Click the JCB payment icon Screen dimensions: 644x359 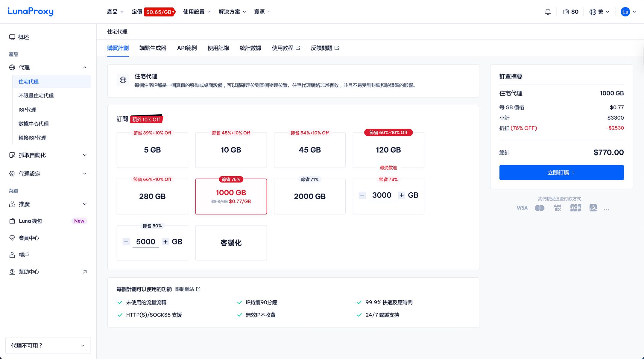[575, 208]
